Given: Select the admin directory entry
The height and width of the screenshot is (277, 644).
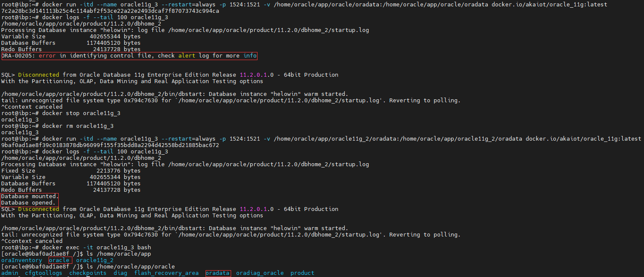Looking at the screenshot, I should [x=9, y=273].
